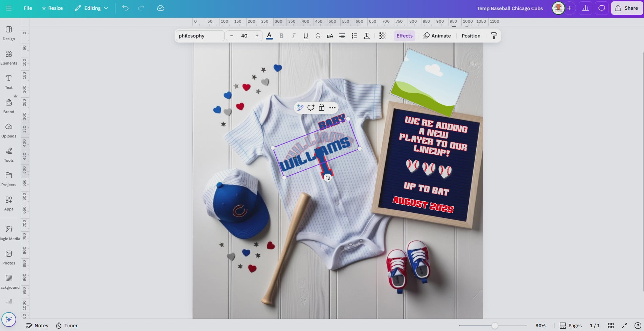
Task: Click the copy style paint roller icon
Action: tap(494, 36)
